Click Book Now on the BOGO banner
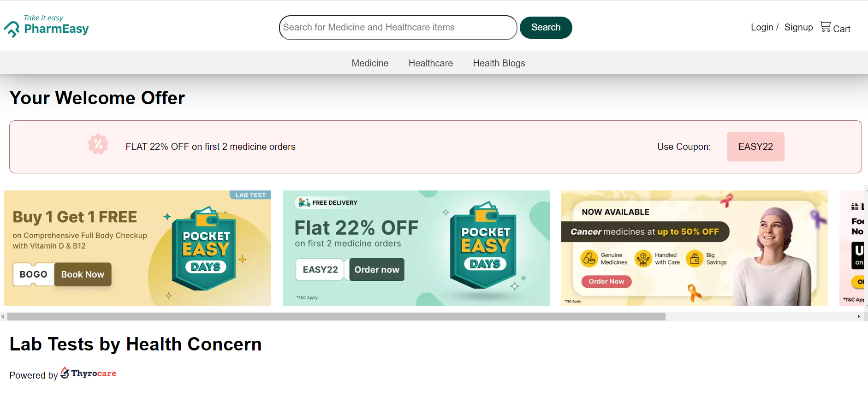Image resolution: width=868 pixels, height=415 pixels. click(x=83, y=274)
